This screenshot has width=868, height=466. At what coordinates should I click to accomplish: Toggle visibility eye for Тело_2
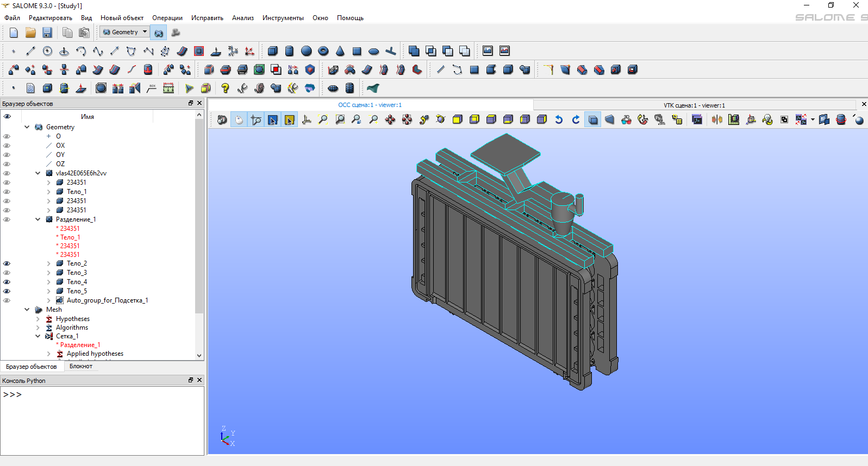(x=7, y=263)
